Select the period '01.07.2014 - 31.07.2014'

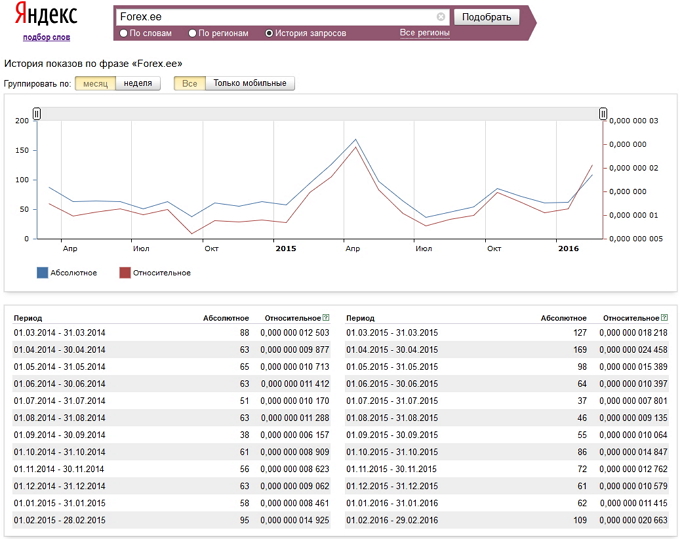click(x=59, y=401)
